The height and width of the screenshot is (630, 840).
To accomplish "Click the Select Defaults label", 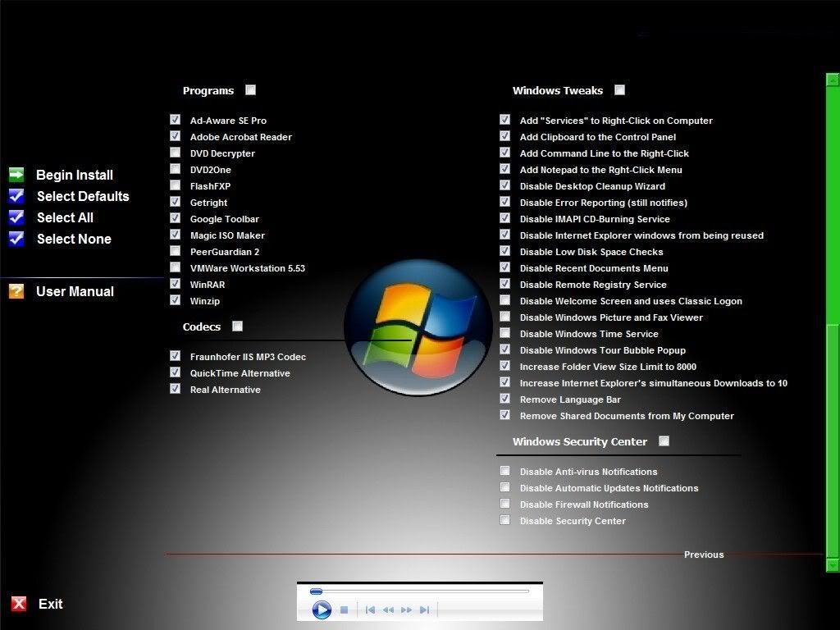I will pyautogui.click(x=83, y=196).
